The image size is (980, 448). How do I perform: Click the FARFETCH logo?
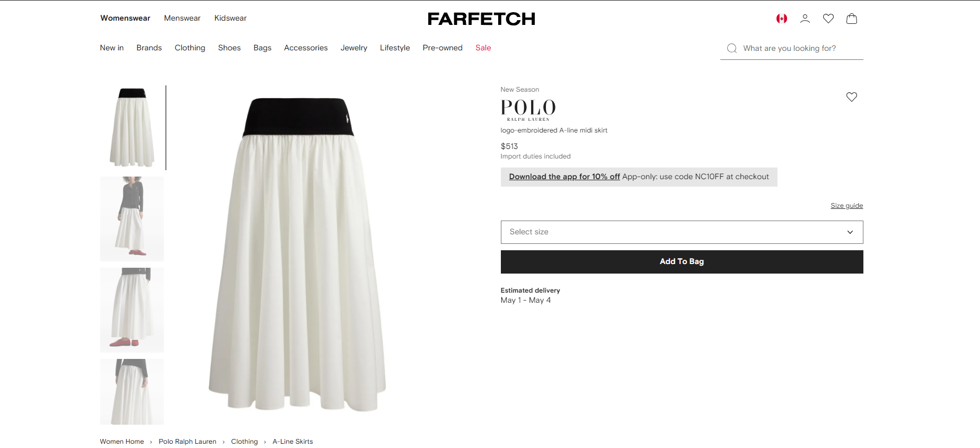point(481,19)
